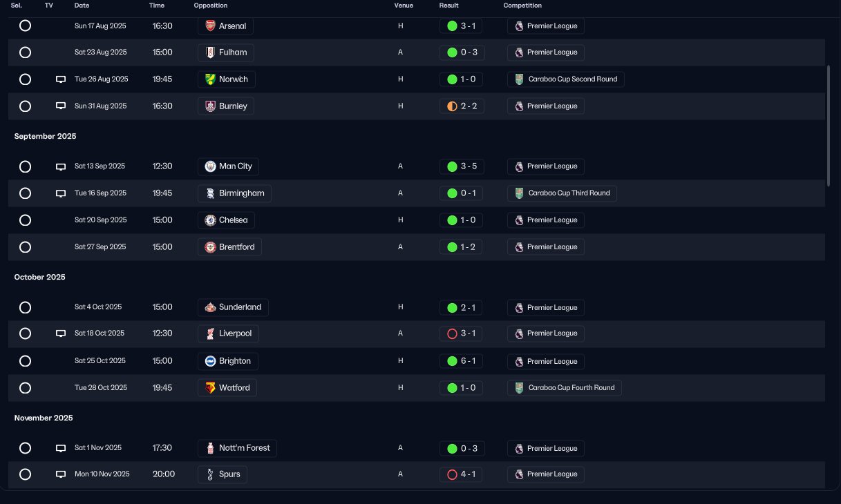
Task: Open the 2 - 2 Burnley draw result
Action: [462, 106]
